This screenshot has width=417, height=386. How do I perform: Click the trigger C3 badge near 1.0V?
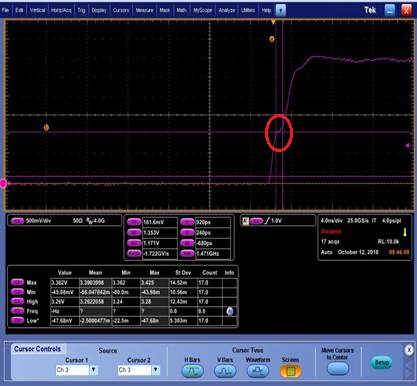[x=257, y=221]
